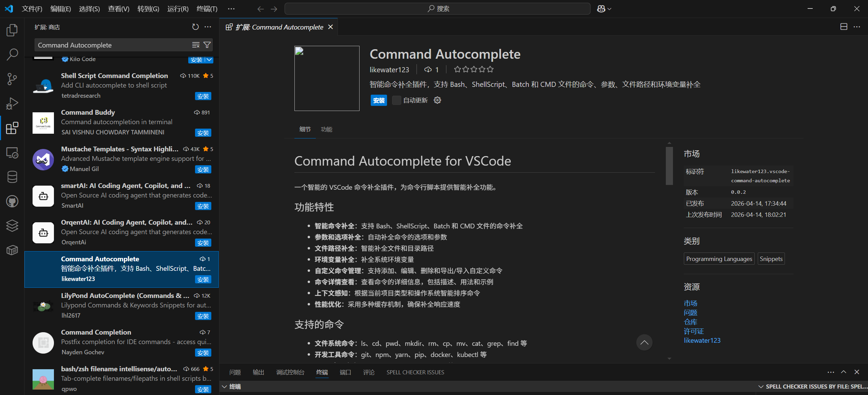Open the 终端(T) menu
Viewport: 868px width, 395px height.
point(207,9)
